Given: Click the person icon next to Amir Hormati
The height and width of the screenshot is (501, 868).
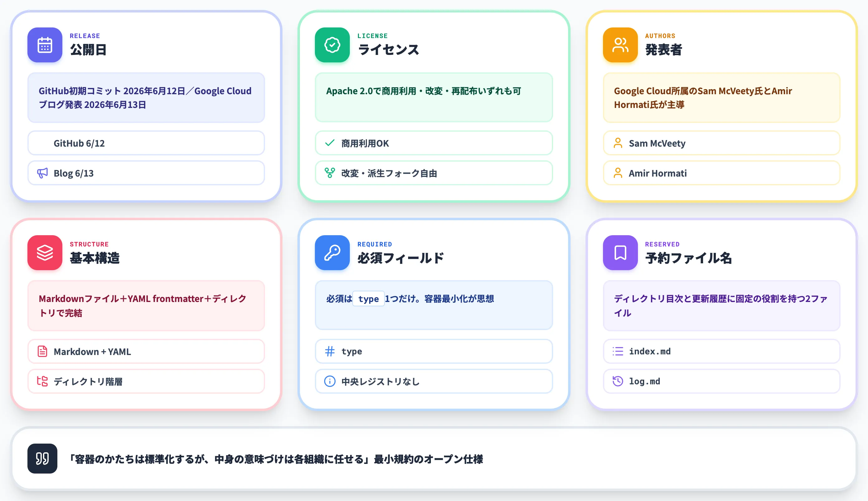Looking at the screenshot, I should (x=618, y=173).
